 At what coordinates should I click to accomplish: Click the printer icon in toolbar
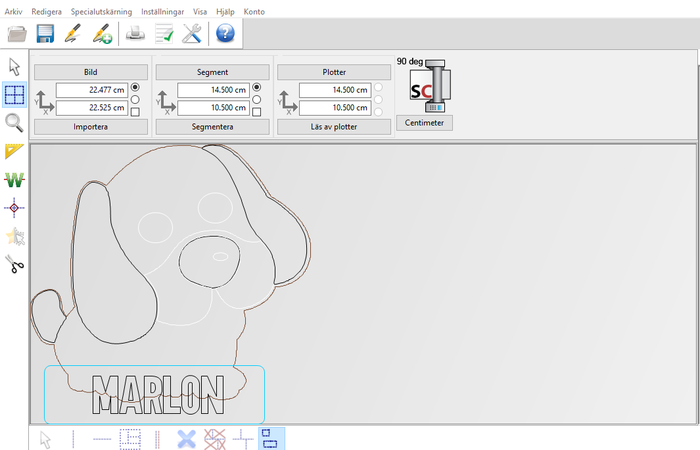135,33
